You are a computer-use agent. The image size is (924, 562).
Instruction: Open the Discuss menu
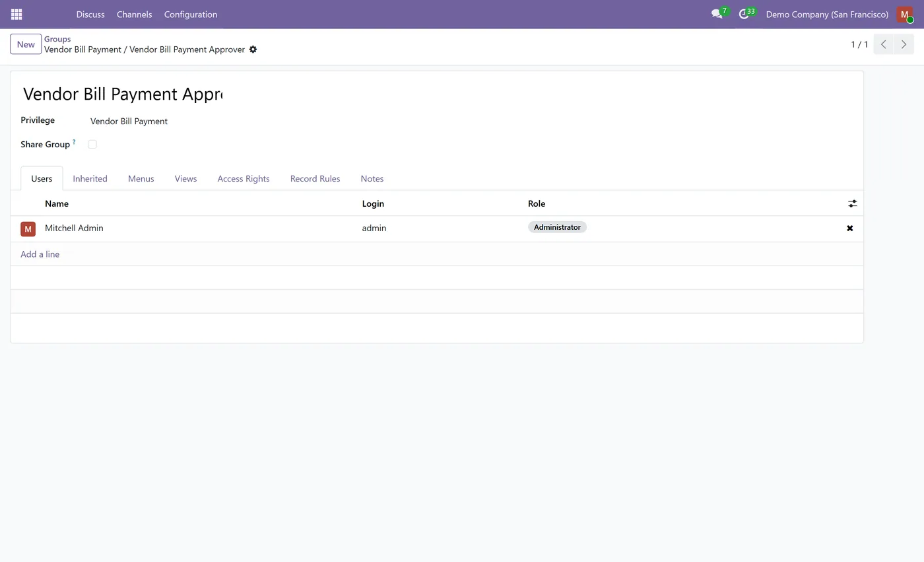point(90,14)
